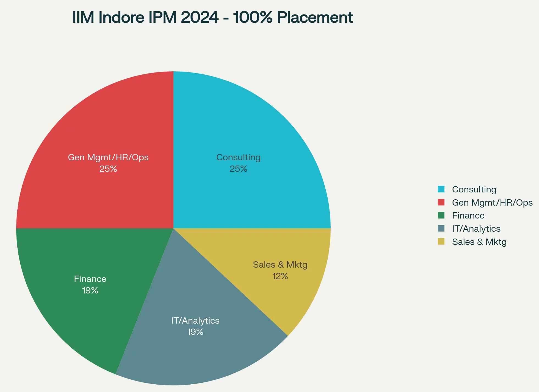This screenshot has width=539, height=392.
Task: Select the Consulting legend label
Action: pos(474,189)
